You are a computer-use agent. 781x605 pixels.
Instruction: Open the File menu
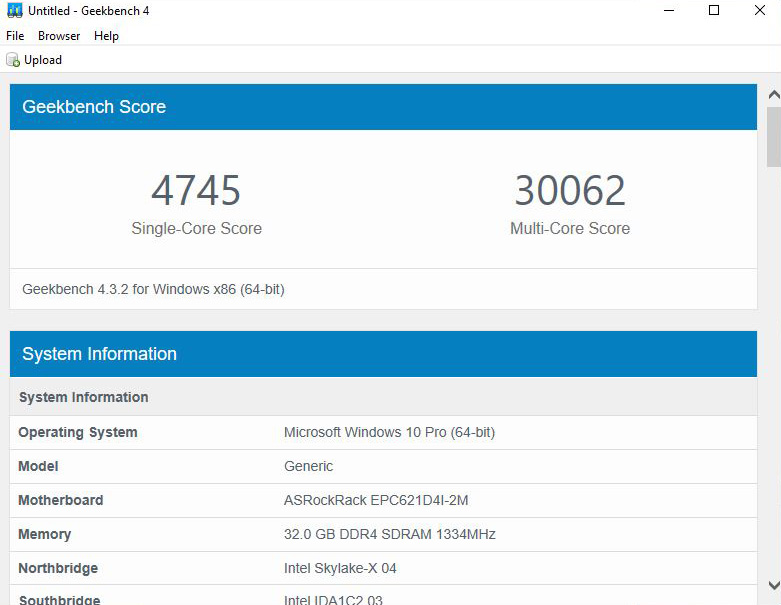(15, 36)
